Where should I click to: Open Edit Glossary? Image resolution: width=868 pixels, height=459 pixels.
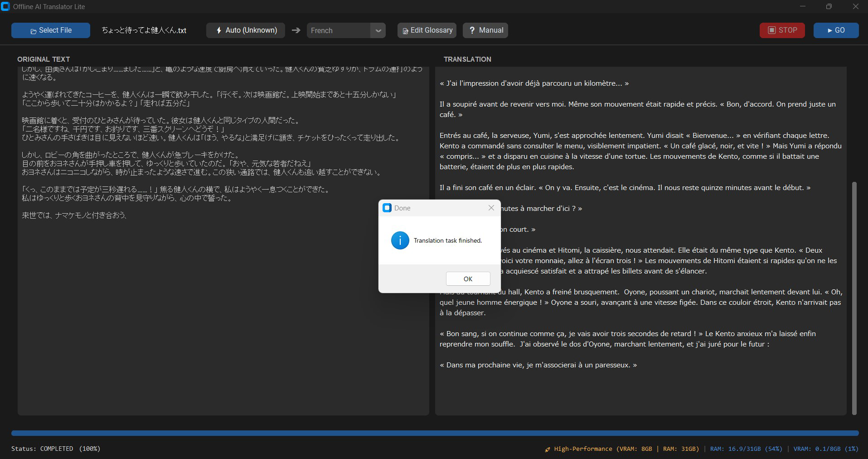427,30
